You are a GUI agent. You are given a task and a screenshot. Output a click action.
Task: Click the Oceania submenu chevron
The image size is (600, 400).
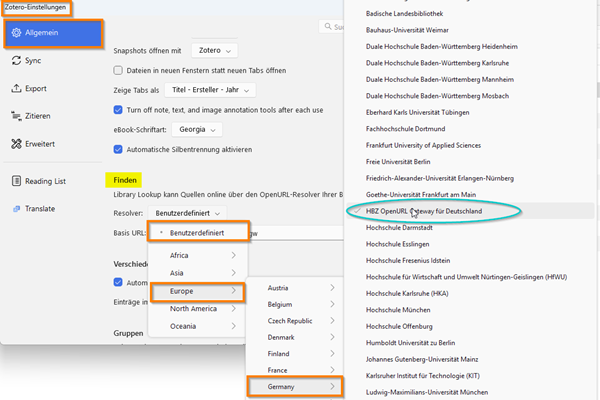click(233, 326)
